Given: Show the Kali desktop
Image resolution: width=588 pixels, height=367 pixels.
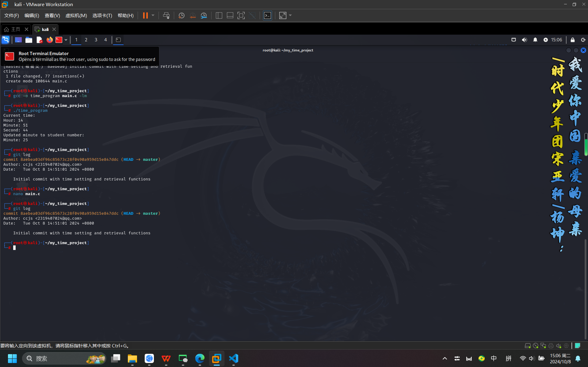Looking at the screenshot, I should 18,40.
